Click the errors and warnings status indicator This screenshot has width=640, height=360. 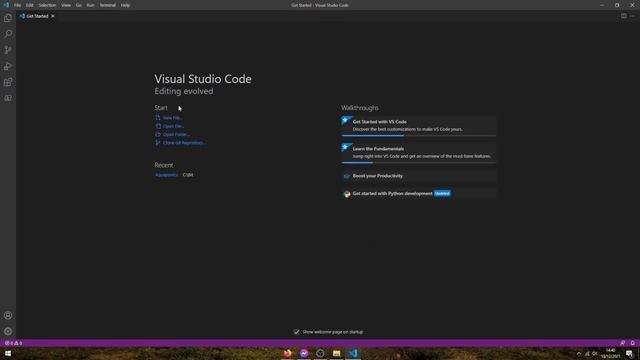13,343
